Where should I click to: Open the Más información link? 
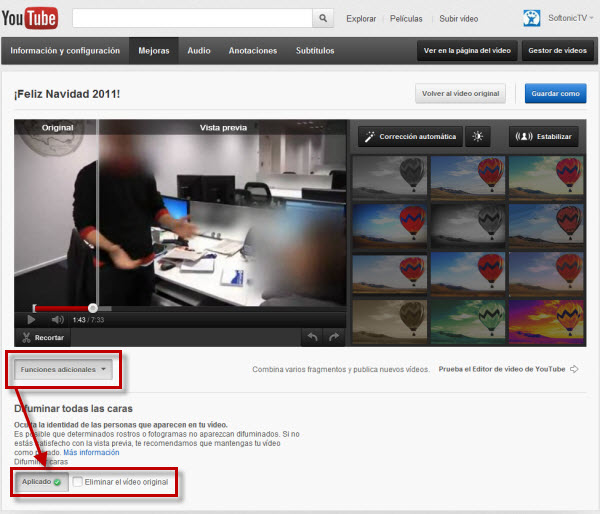click(90, 453)
